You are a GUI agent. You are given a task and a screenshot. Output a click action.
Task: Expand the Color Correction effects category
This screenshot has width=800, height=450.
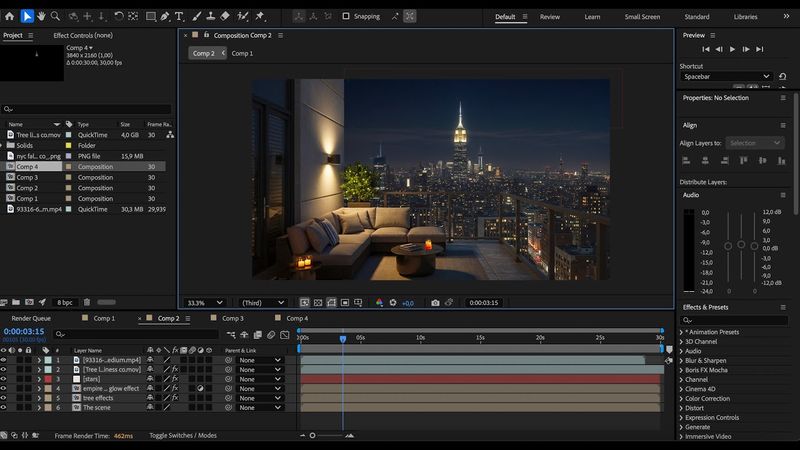pos(682,398)
